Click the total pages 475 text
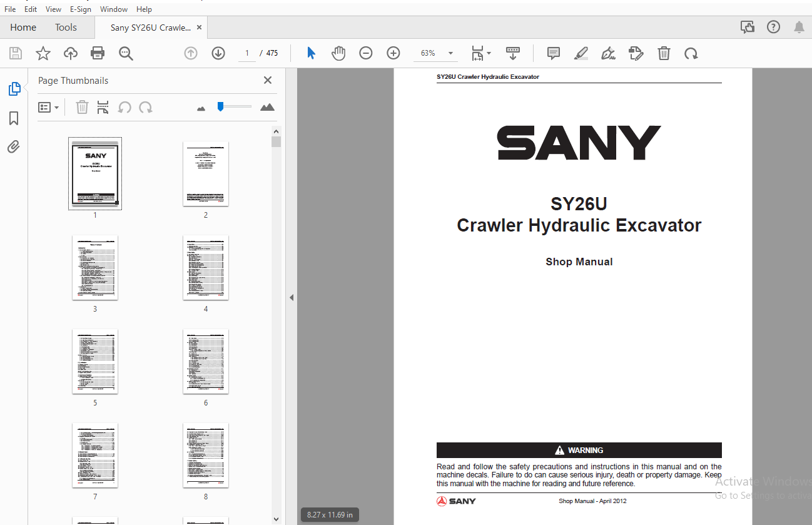 tap(272, 53)
